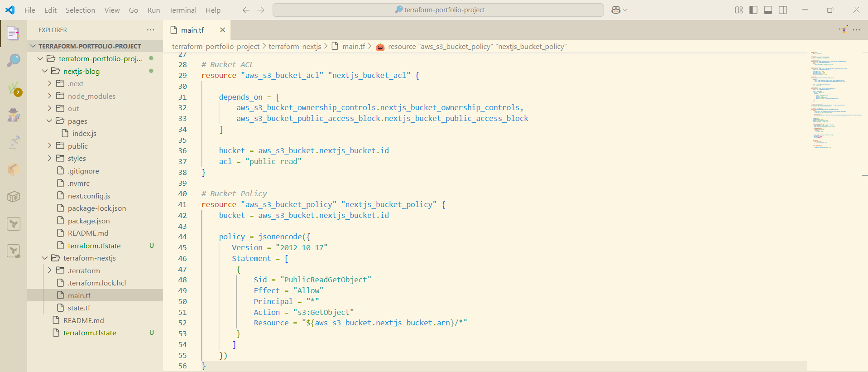
Task: Open the Remote Explorer icon in activity bar
Action: coord(14,142)
